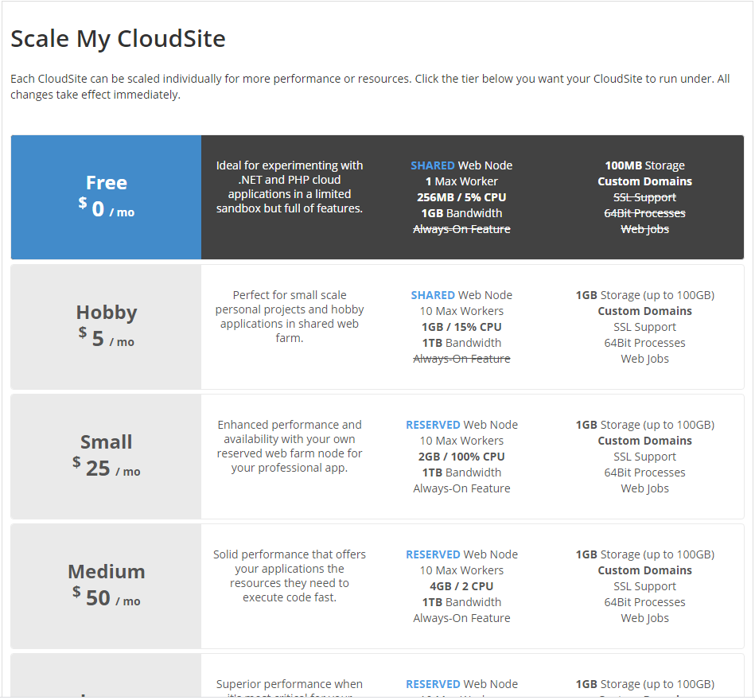Image resolution: width=755 pixels, height=700 pixels.
Task: Click the Small tier enhanced performance description
Action: [290, 446]
